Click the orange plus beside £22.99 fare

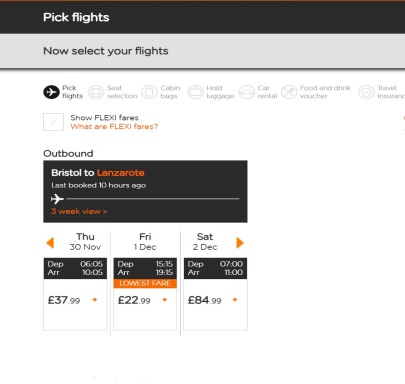[x=165, y=300]
